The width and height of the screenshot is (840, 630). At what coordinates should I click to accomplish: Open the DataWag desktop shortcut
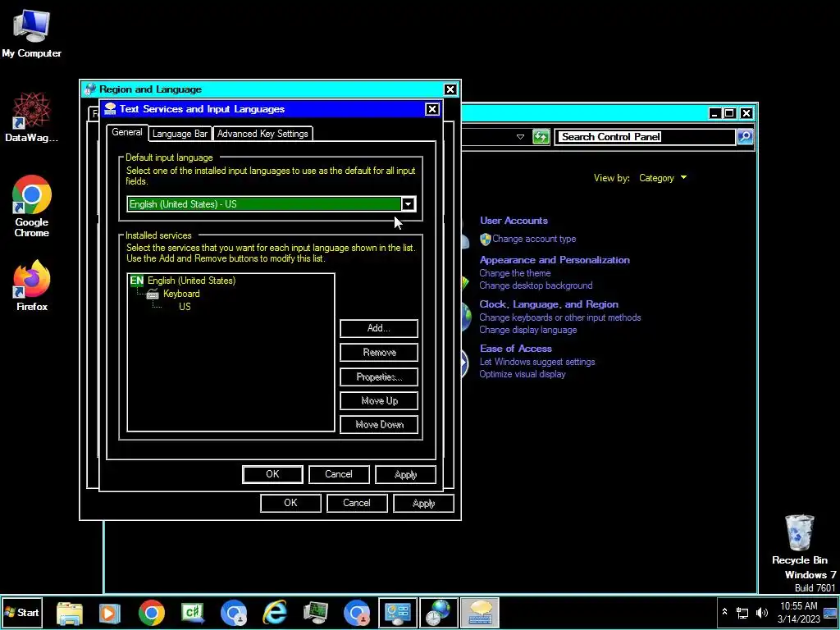pyautogui.click(x=31, y=116)
